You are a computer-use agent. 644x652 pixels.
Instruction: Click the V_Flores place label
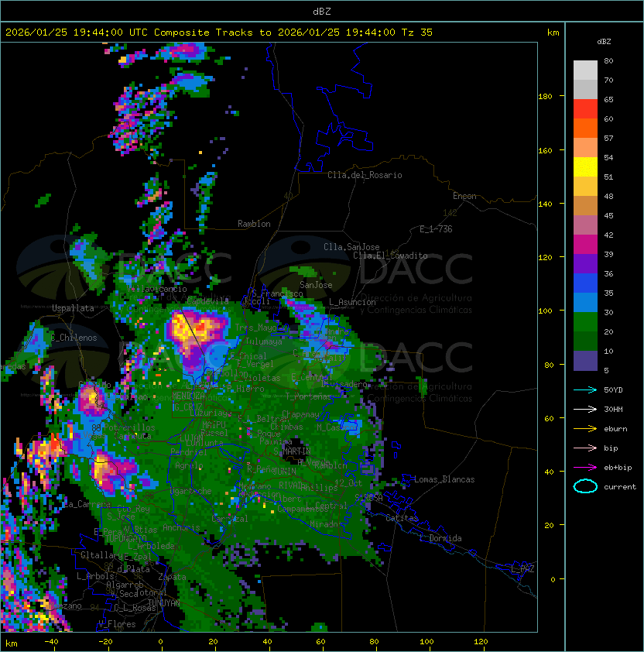coord(117,624)
